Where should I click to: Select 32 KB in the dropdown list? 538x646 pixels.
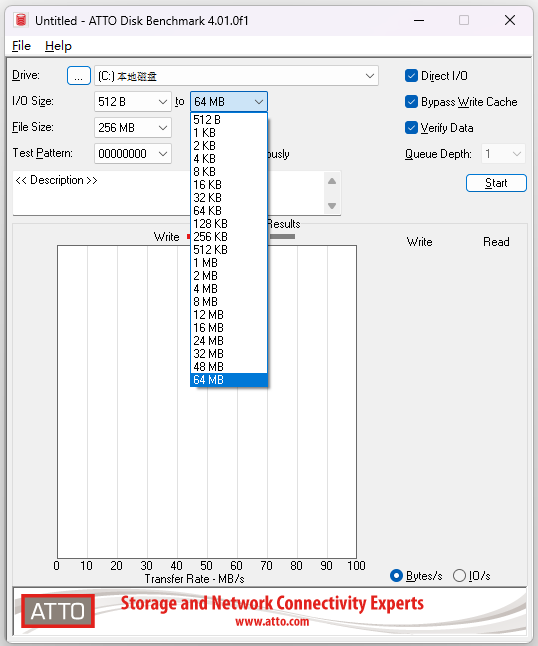pos(229,198)
